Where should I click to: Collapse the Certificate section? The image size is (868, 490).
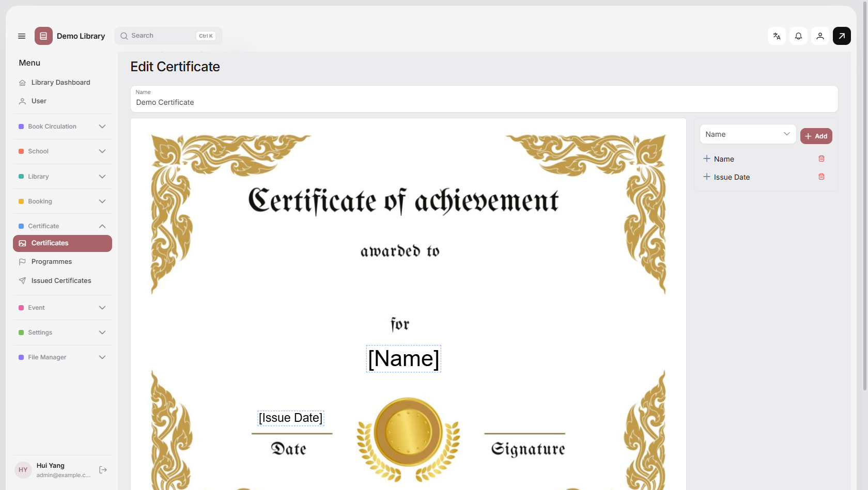pyautogui.click(x=62, y=226)
